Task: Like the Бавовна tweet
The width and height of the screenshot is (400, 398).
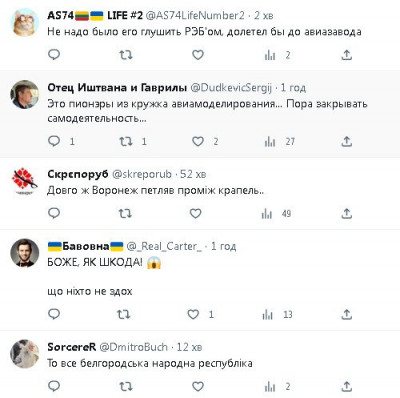Action: [193, 314]
